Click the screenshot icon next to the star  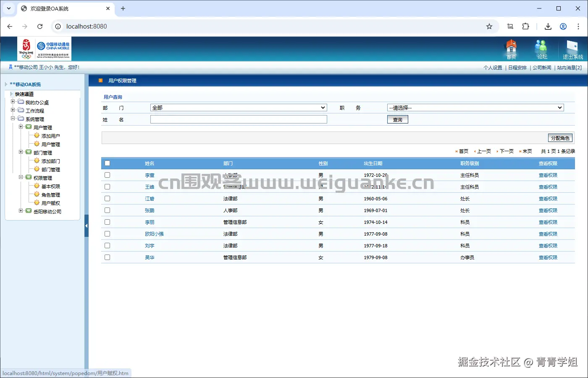tap(510, 26)
